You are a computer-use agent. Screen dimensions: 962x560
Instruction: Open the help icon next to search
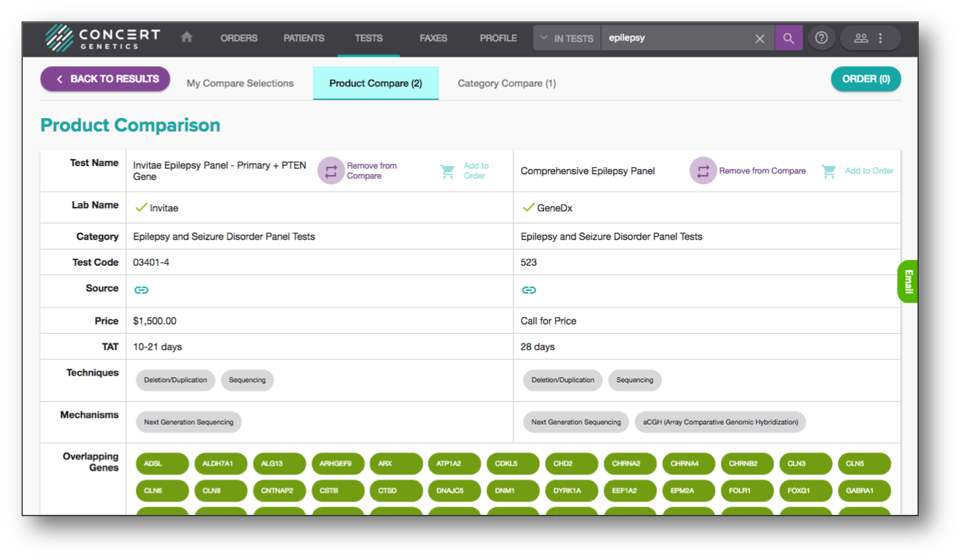(821, 38)
